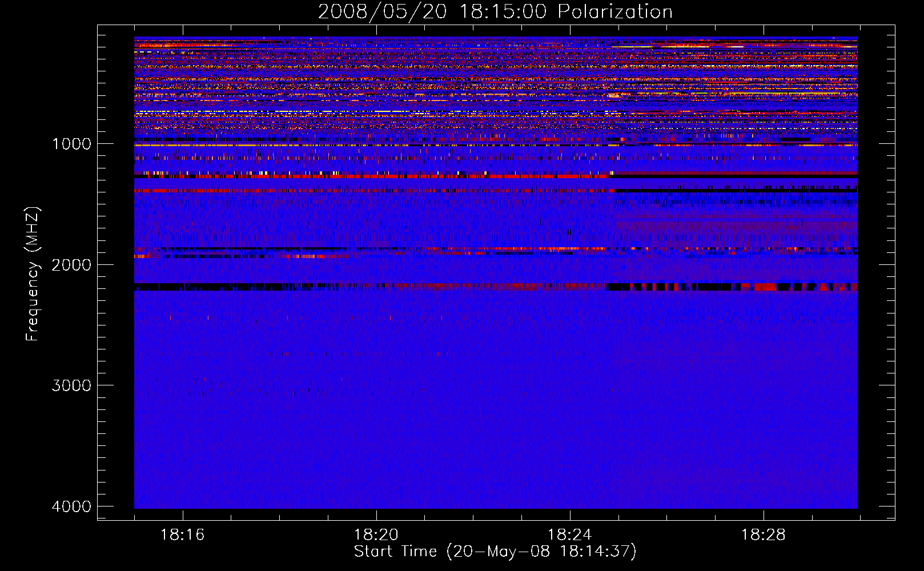Click the 3000 frequency tick label

coord(71,385)
